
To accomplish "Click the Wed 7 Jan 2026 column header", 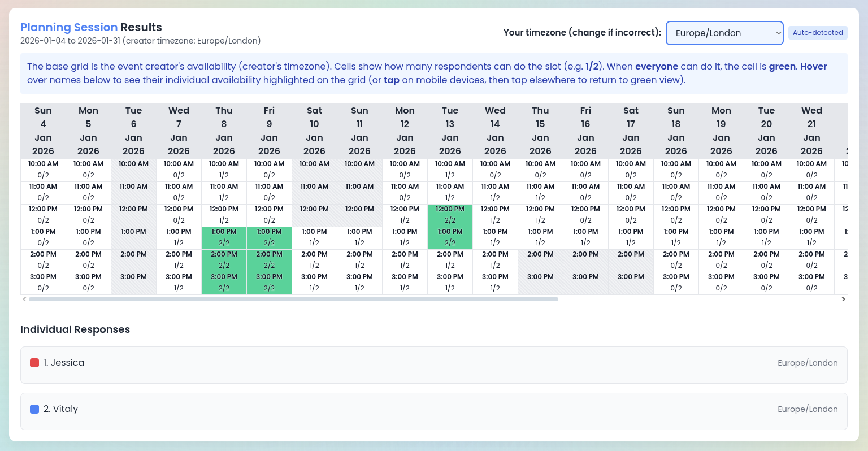I will tap(179, 131).
